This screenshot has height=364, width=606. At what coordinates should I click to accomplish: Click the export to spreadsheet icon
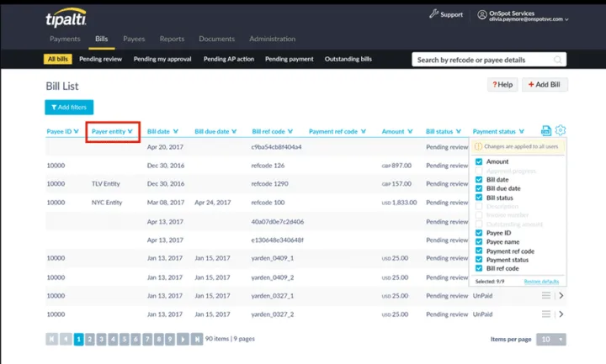tap(546, 131)
